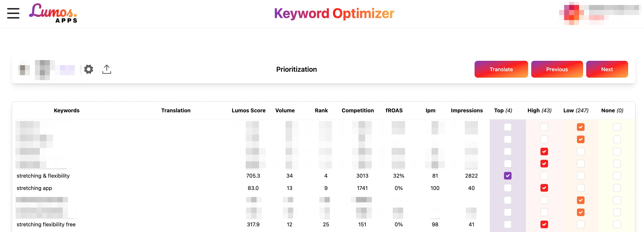This screenshot has height=232, width=644.
Task: Open the blurred user profile avatar
Action: pos(571,14)
